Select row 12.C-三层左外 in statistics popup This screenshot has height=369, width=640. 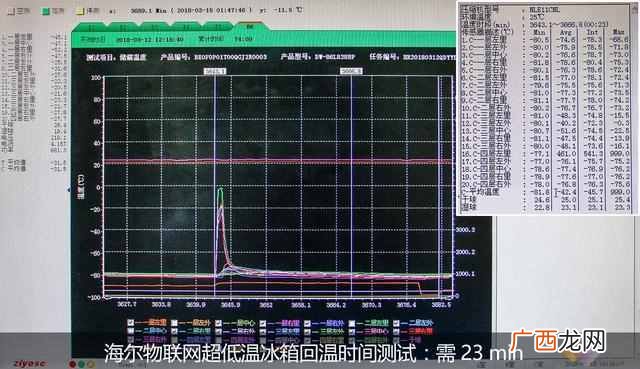[x=545, y=123]
